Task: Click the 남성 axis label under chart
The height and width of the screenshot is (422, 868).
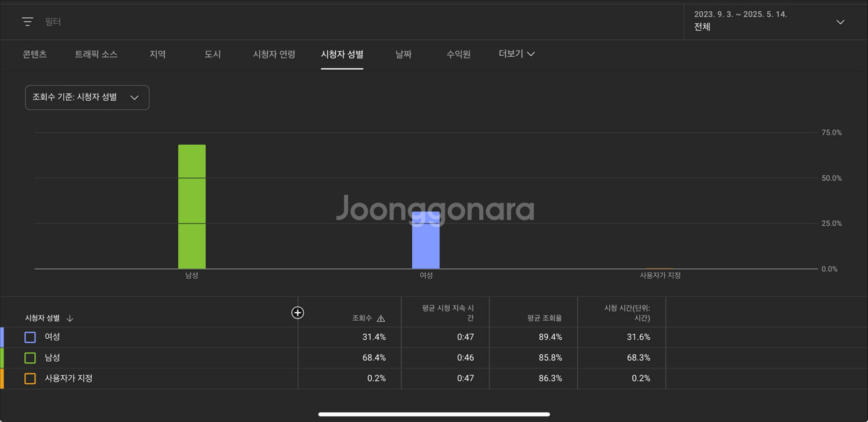Action: [192, 276]
